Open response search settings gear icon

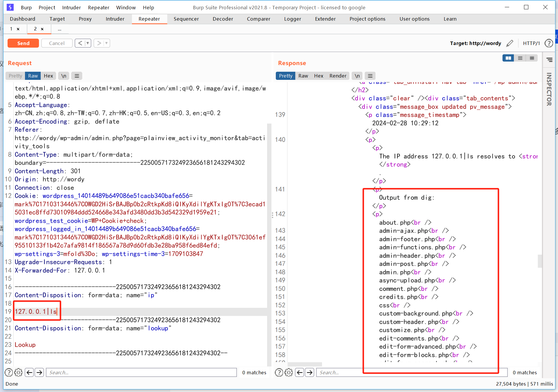coord(289,372)
